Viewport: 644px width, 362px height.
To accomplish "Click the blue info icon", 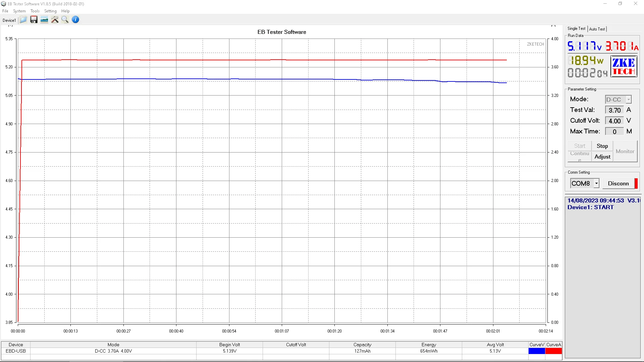I will (x=75, y=20).
